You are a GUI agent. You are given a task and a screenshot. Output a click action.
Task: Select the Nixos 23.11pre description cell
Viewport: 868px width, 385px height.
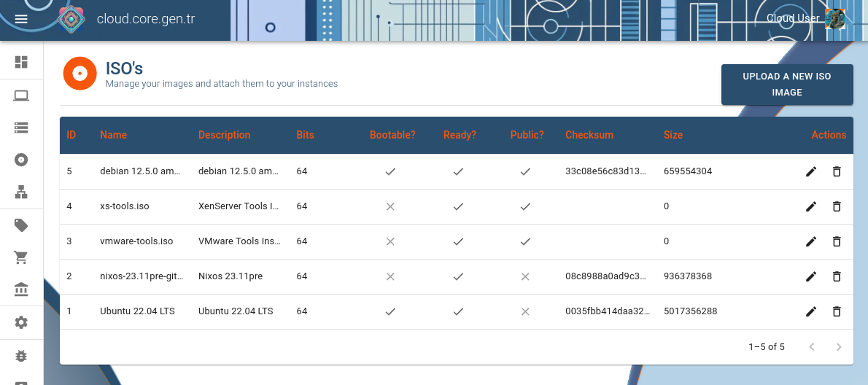230,276
